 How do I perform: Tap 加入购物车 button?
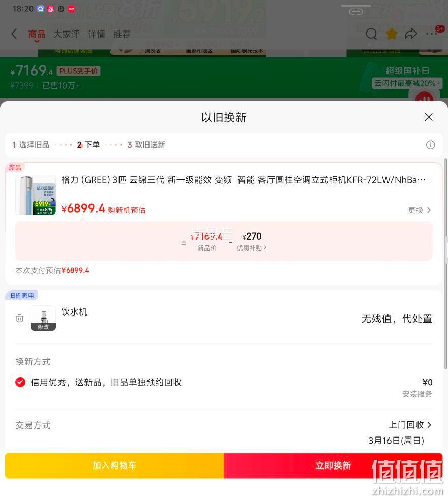click(x=114, y=465)
